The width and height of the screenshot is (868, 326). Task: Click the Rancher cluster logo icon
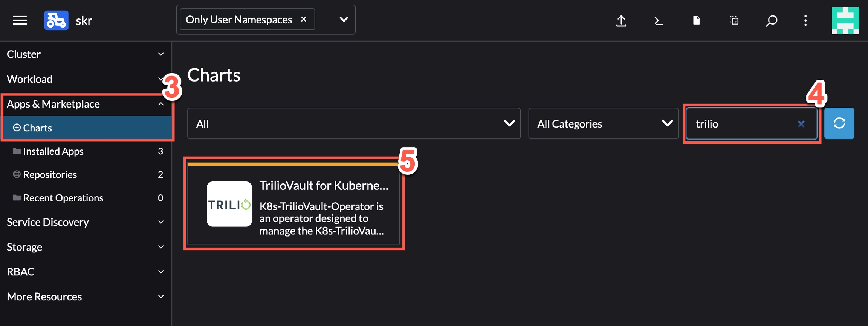(x=56, y=20)
